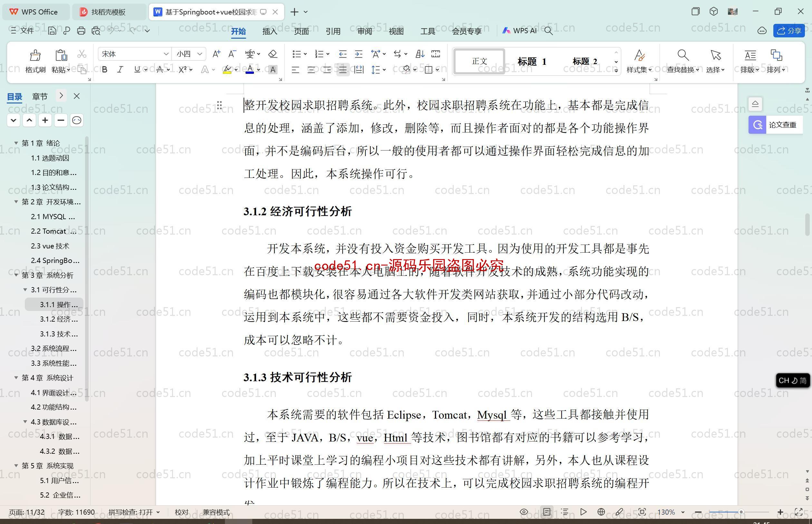Open the 视图 ribbon tab
The height and width of the screenshot is (524, 812).
pyautogui.click(x=396, y=30)
